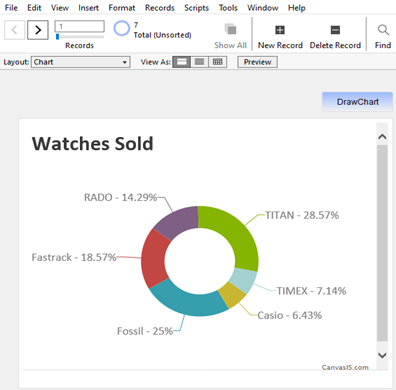Go to next record arrow
Screen dimensions: 396x390
[x=38, y=30]
